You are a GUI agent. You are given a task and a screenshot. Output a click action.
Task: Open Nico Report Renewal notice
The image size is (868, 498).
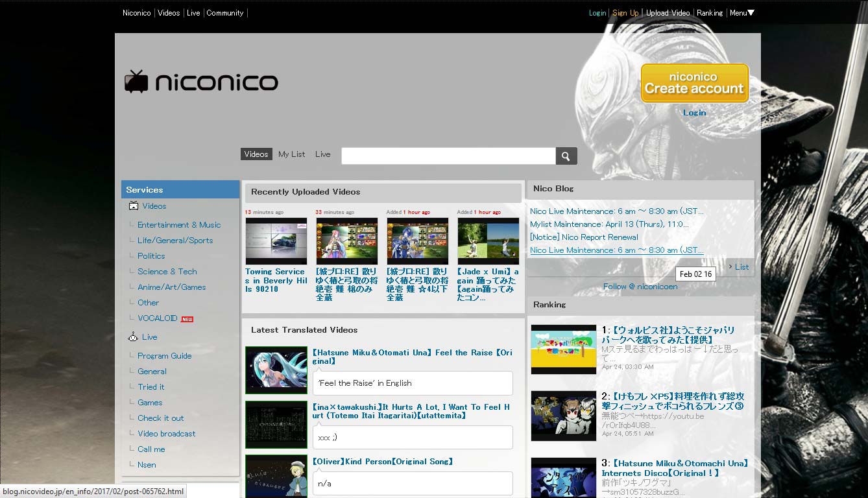tap(584, 237)
